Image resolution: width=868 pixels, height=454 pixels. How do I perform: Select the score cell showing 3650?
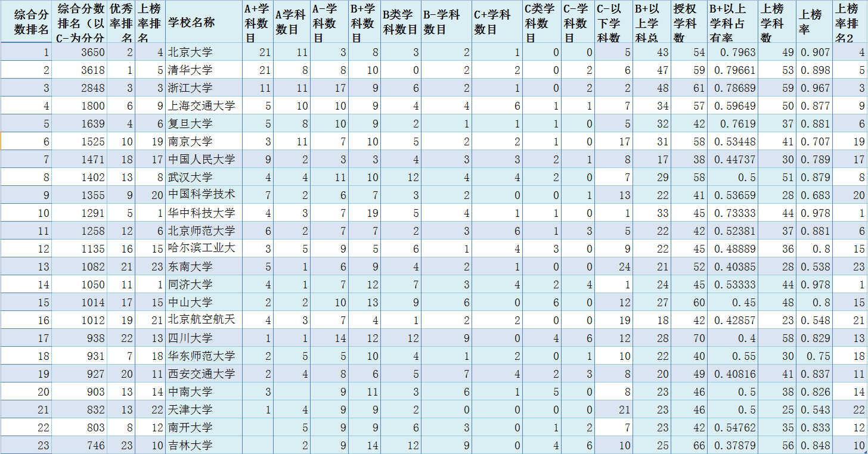pos(79,52)
